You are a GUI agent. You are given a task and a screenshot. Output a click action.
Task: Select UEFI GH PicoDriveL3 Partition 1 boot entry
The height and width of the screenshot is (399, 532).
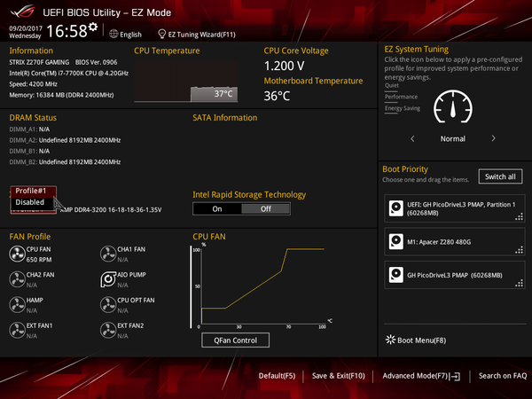coord(455,208)
